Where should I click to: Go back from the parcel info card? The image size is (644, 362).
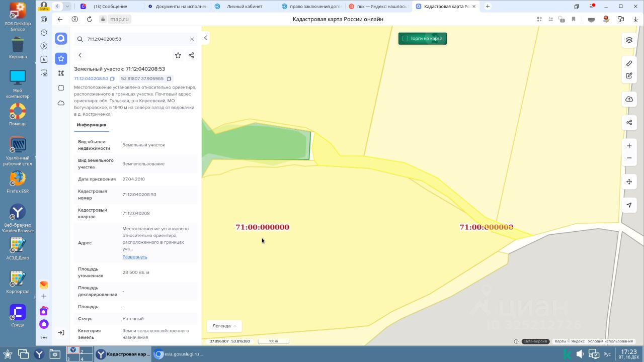point(80,55)
